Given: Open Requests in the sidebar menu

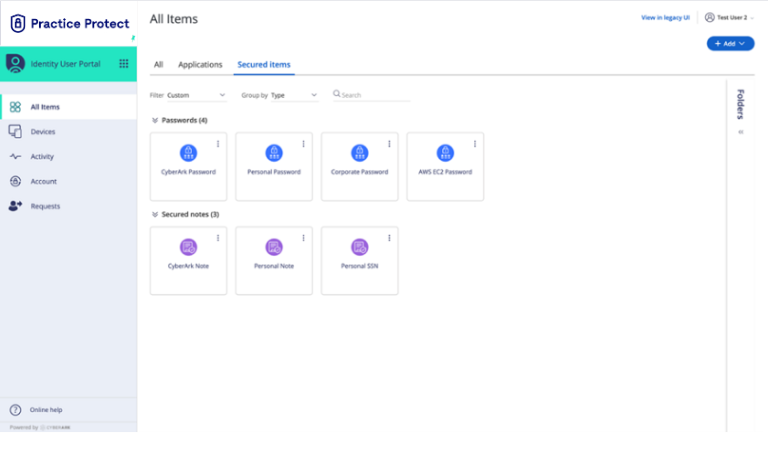Looking at the screenshot, I should click(x=69, y=206).
